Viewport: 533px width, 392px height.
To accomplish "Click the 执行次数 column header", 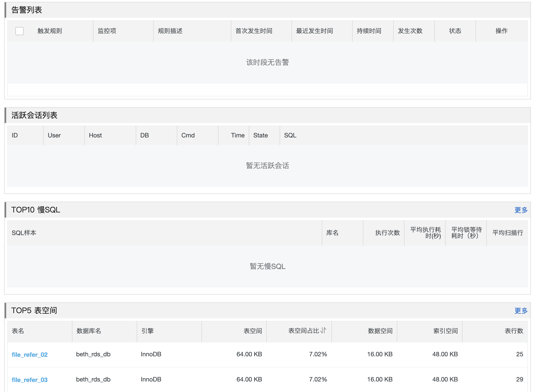I will point(387,233).
